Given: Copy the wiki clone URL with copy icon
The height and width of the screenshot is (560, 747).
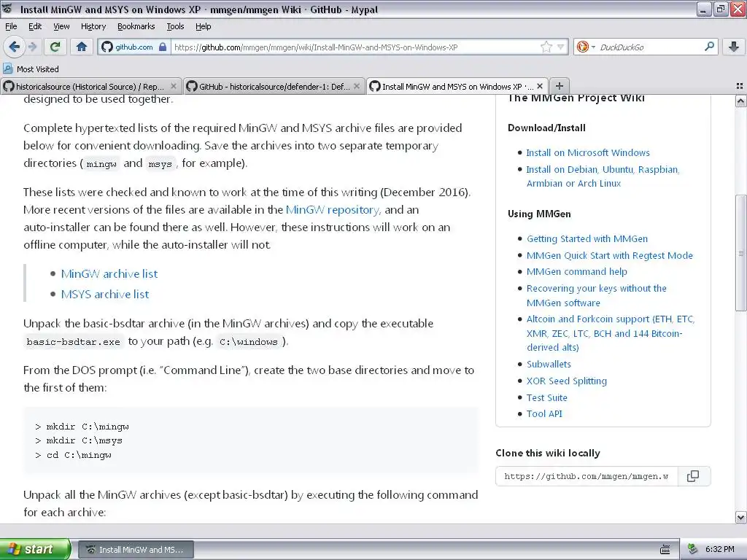Looking at the screenshot, I should tap(693, 476).
